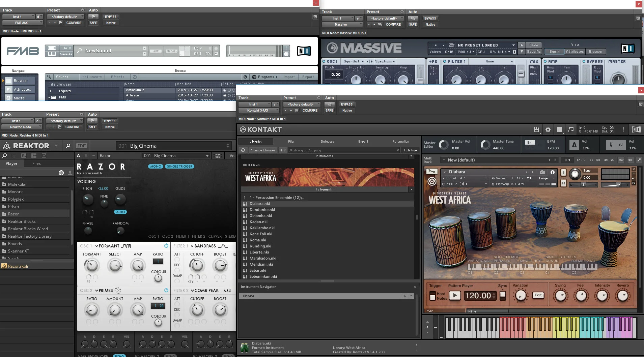The height and width of the screenshot is (357, 644).
Task: Open FM8 Programs dropdown
Action: pyautogui.click(x=265, y=77)
